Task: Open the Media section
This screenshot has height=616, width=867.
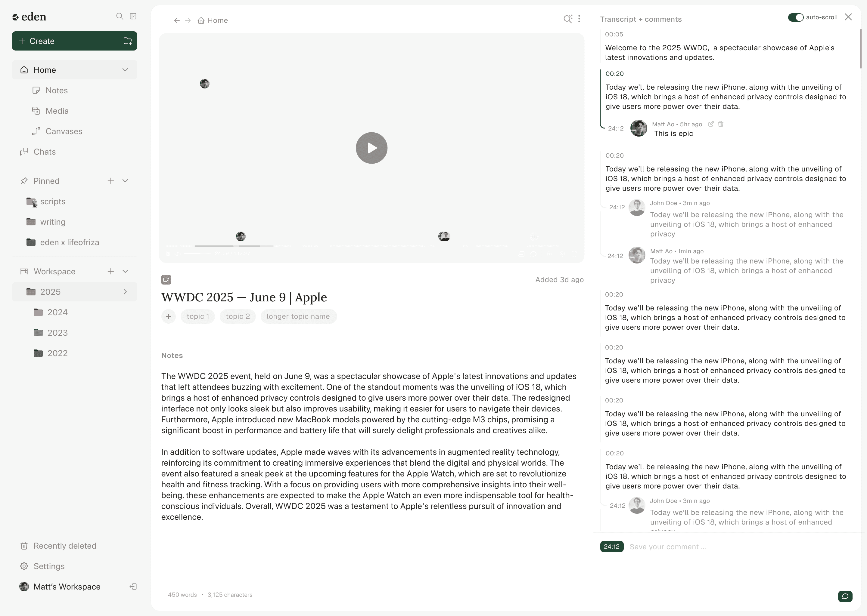Action: tap(57, 111)
